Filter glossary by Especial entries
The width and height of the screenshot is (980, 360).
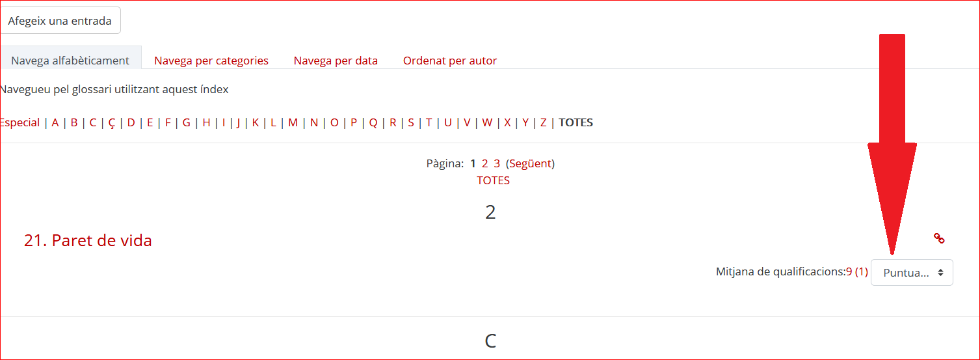point(20,122)
